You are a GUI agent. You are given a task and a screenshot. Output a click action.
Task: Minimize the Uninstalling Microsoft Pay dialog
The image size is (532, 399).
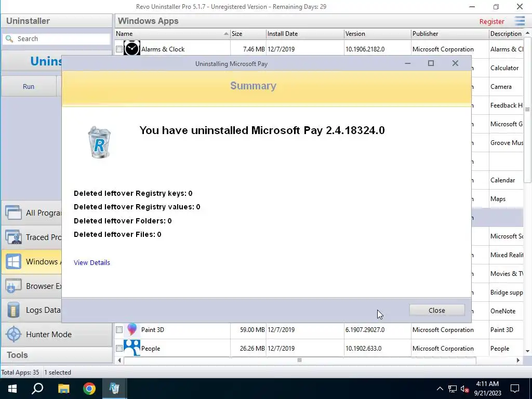coord(407,63)
